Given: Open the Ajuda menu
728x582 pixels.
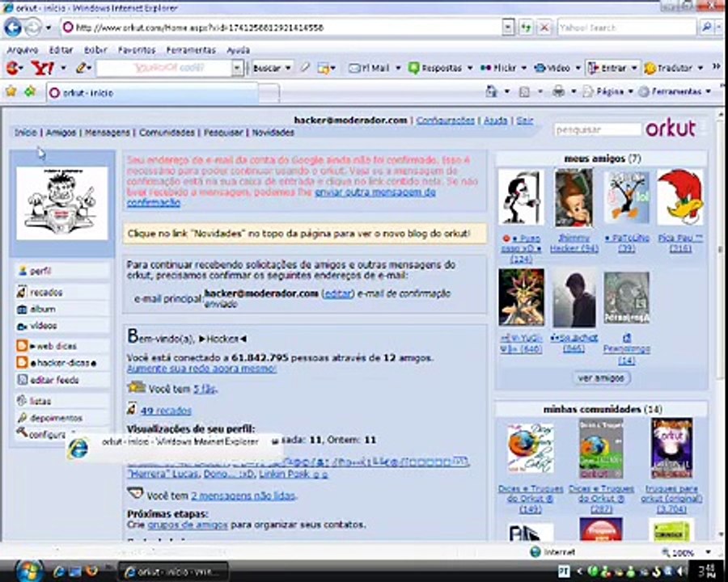Looking at the screenshot, I should click(x=238, y=49).
